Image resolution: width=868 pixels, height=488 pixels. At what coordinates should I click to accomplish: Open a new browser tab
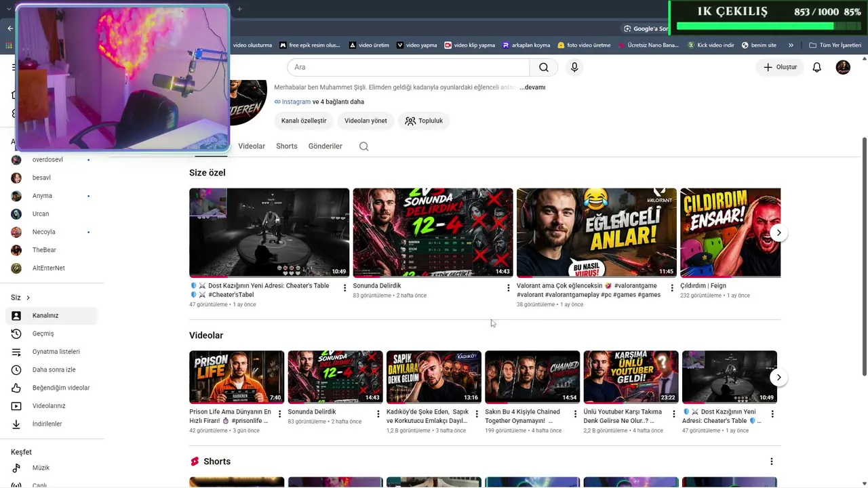[239, 9]
